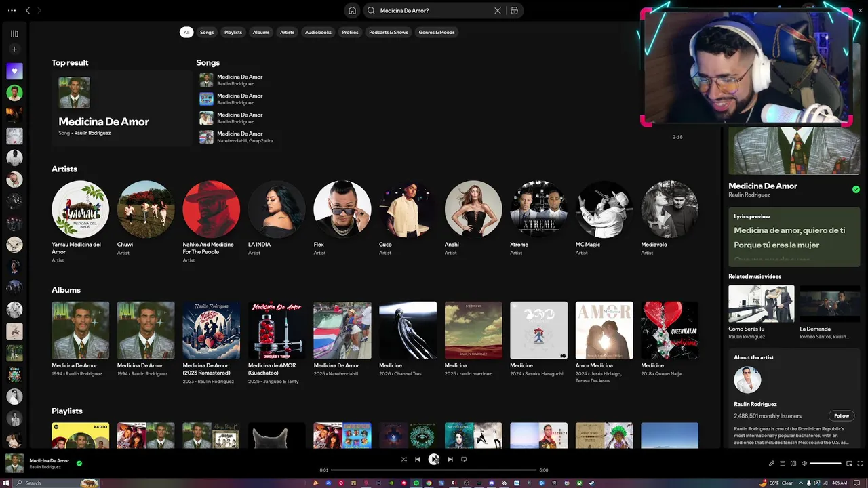This screenshot has width=868, height=488.
Task: Click the green saved checkmark in player bar
Action: [79, 464]
